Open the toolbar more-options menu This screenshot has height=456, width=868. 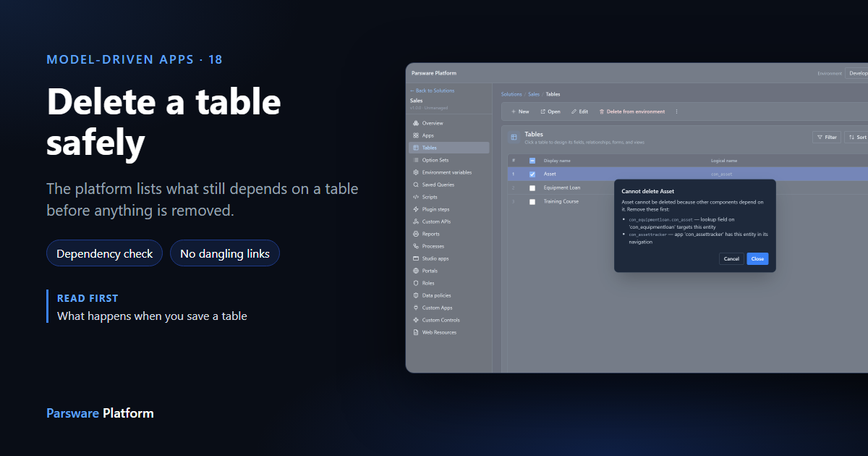676,111
